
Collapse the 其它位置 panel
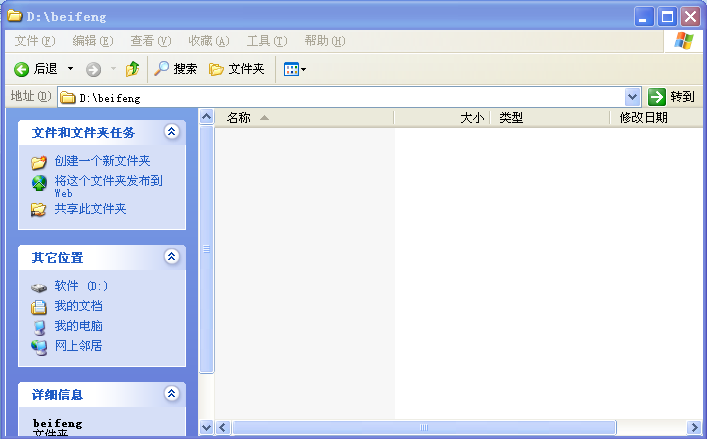[171, 256]
